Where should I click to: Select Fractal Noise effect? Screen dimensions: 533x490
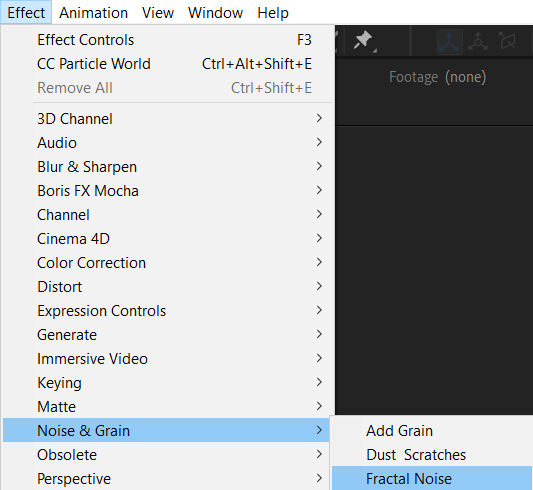(x=432, y=478)
